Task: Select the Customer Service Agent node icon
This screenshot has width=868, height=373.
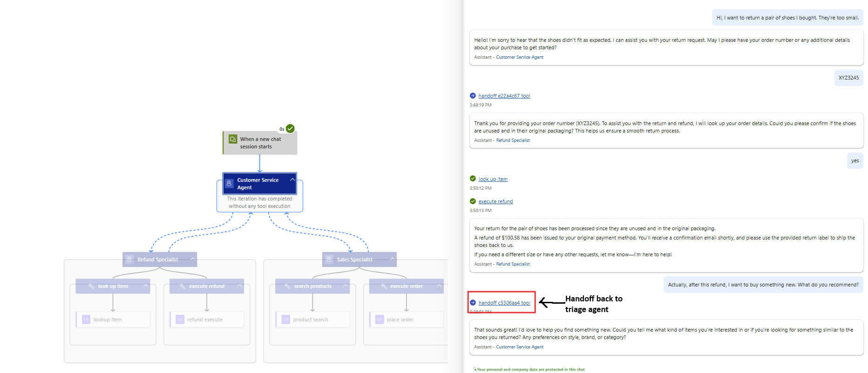Action: click(229, 183)
